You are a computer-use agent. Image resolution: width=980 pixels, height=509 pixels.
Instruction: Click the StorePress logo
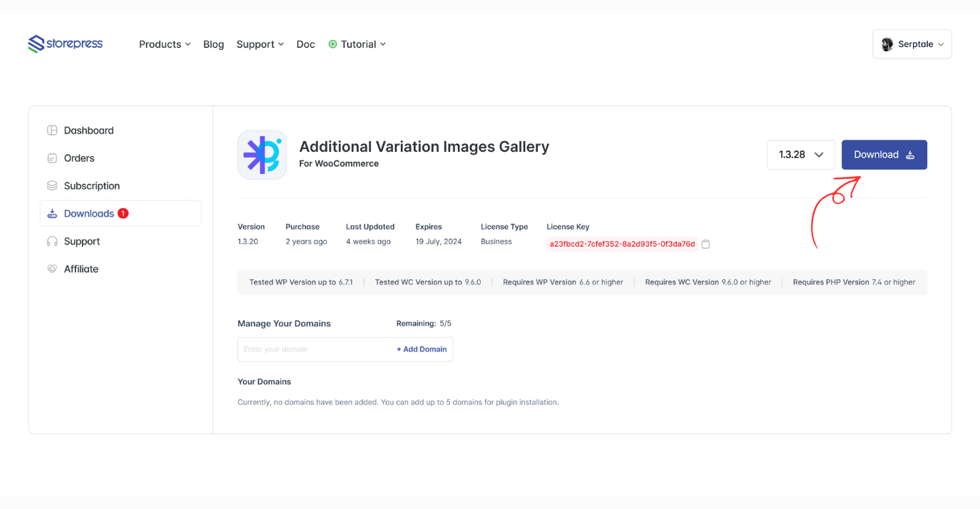tap(65, 43)
